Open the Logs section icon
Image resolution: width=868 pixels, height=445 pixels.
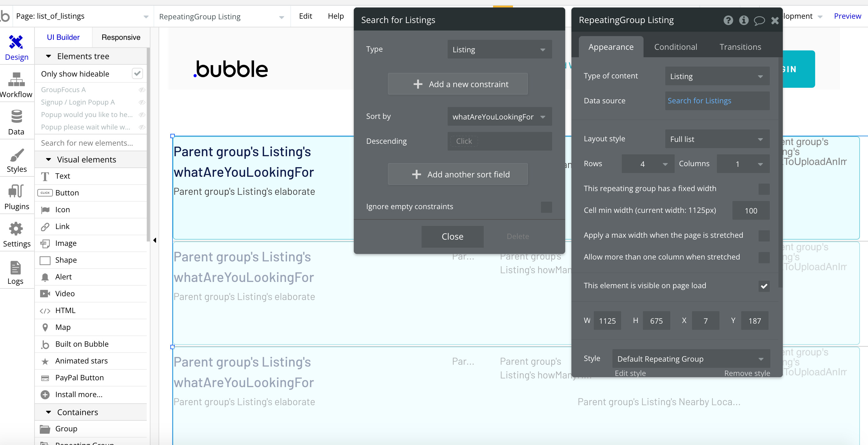click(x=16, y=268)
